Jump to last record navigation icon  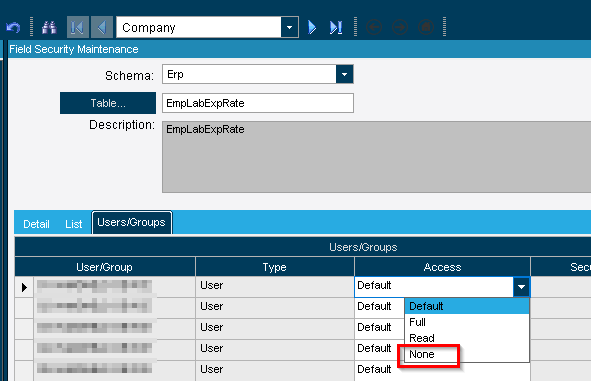pos(336,27)
